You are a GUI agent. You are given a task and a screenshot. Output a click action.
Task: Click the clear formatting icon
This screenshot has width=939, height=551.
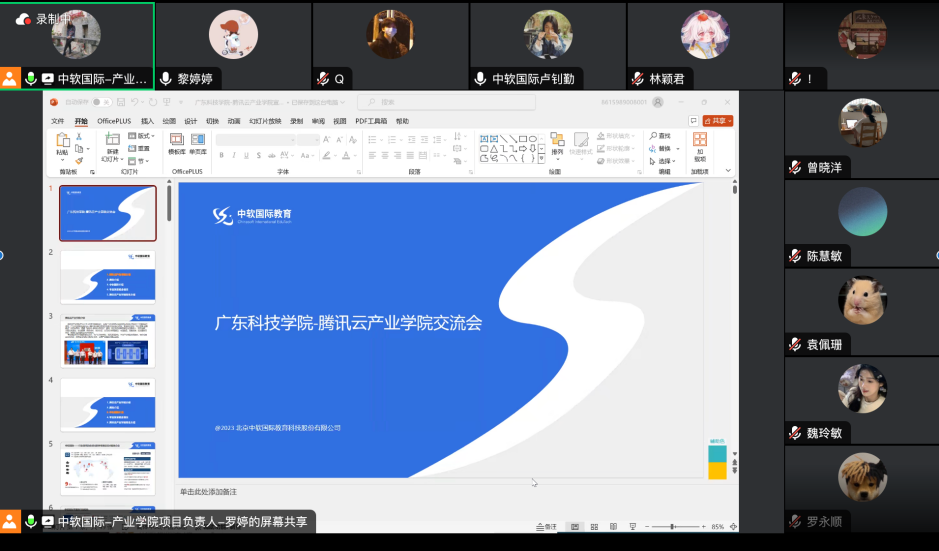[353, 140]
